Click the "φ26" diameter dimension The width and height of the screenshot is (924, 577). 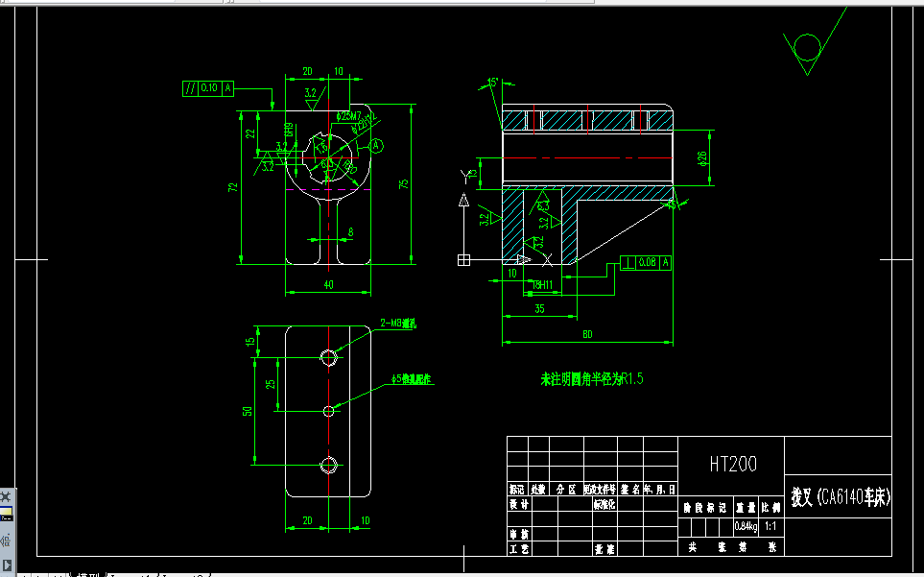coord(701,158)
